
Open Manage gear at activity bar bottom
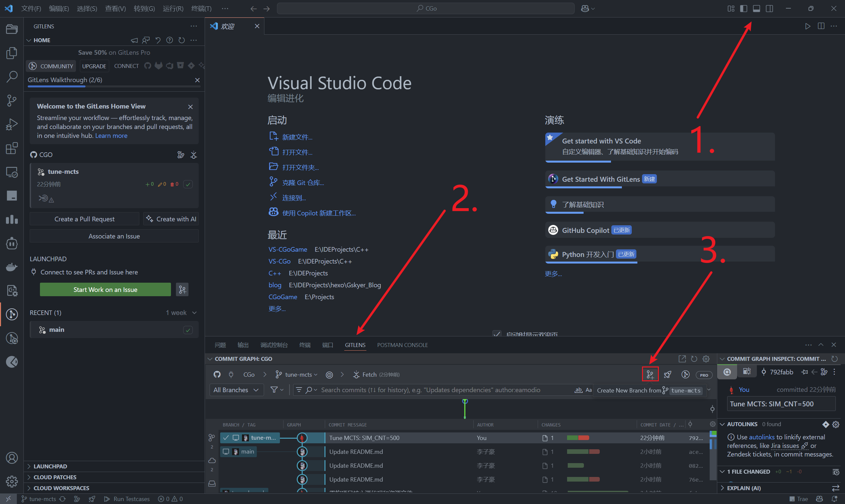coord(12,481)
